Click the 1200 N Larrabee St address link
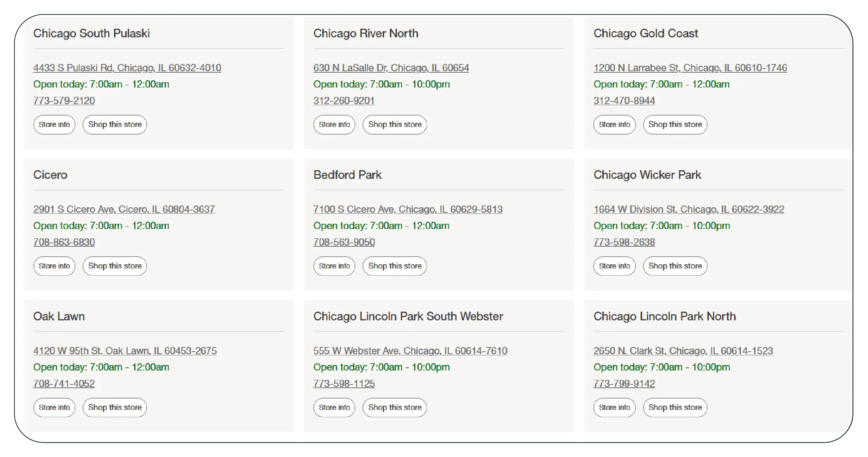The height and width of the screenshot is (457, 868). (x=690, y=68)
